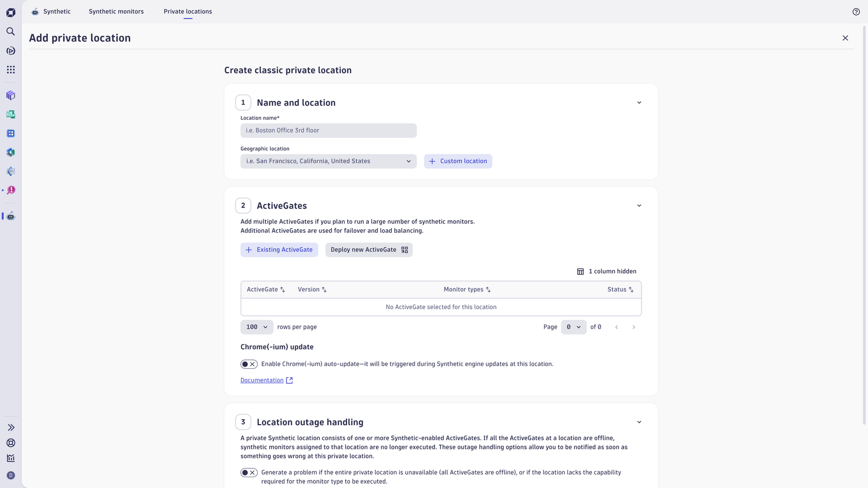Image resolution: width=868 pixels, height=488 pixels.
Task: Collapse the Location outage handling section
Action: (639, 422)
